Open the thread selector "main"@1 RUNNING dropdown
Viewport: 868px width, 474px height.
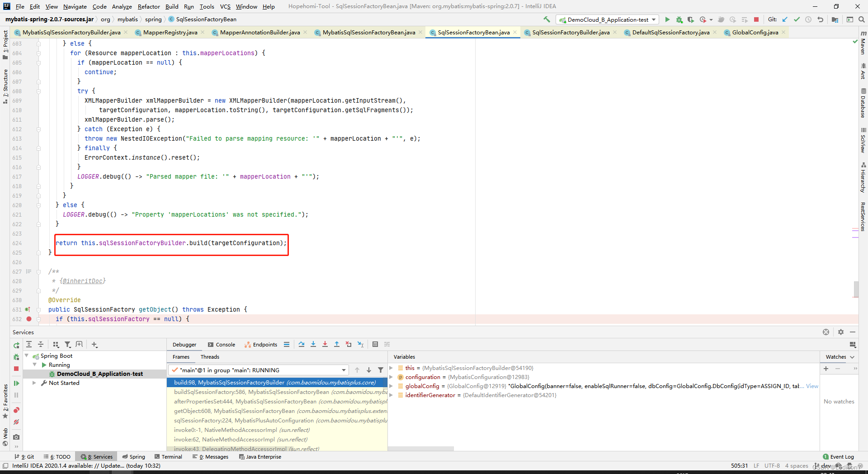[x=259, y=370]
